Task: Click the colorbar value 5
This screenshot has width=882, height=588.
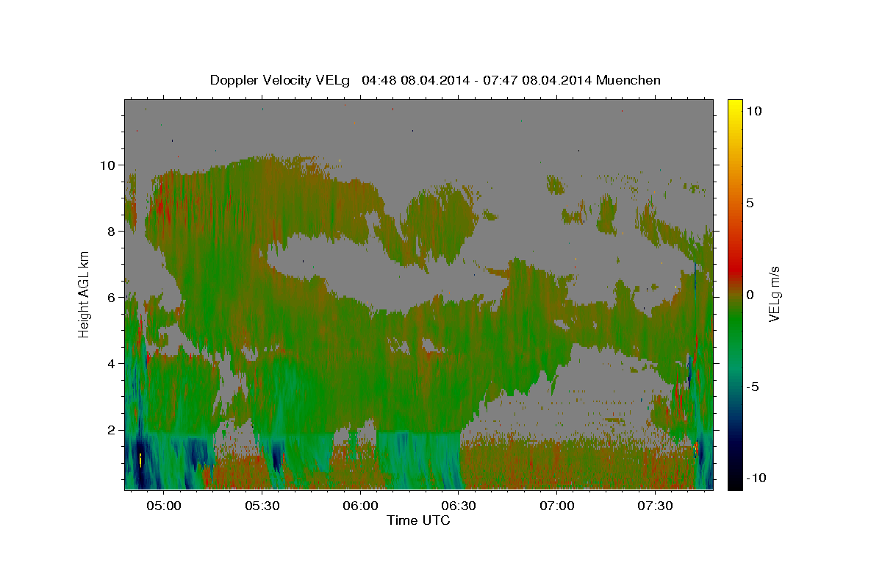Action: [750, 203]
